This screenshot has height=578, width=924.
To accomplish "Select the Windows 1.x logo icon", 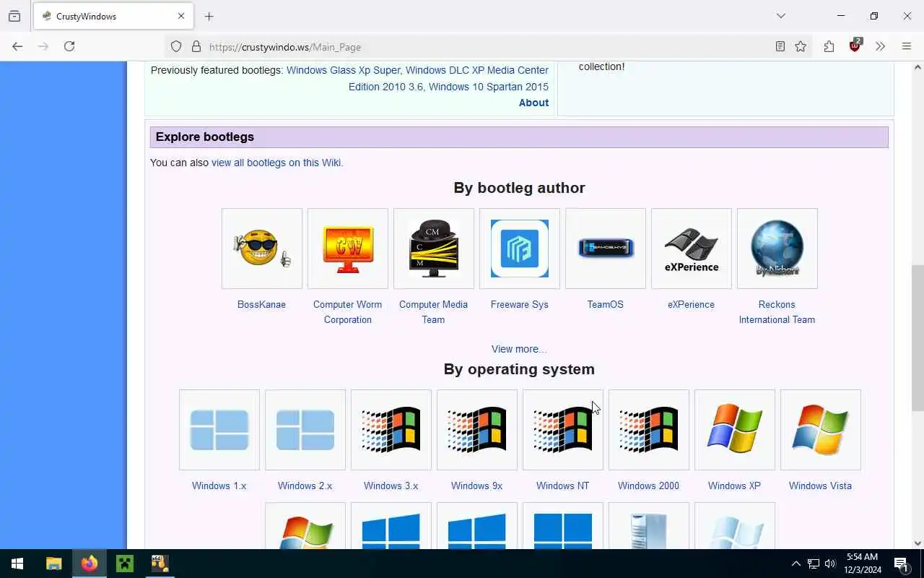I will coord(219,430).
